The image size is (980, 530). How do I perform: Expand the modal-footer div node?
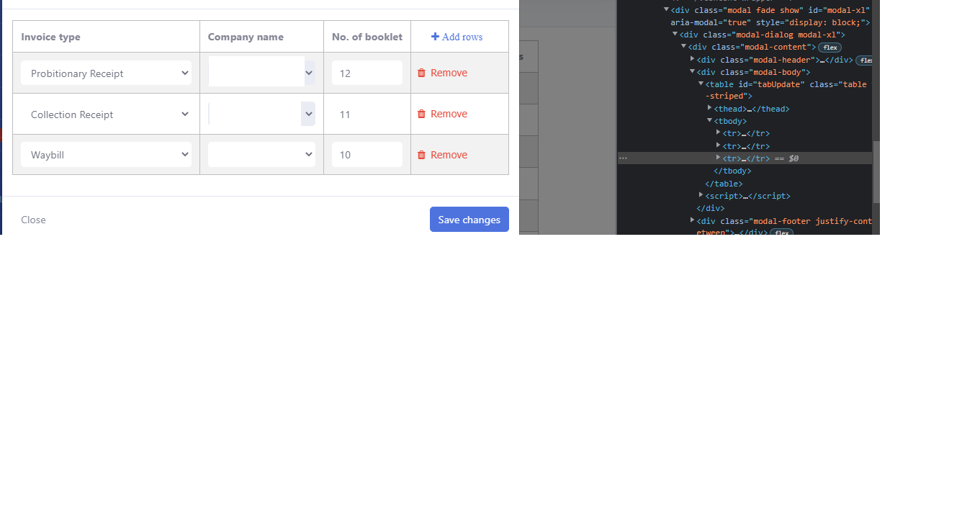(x=693, y=220)
